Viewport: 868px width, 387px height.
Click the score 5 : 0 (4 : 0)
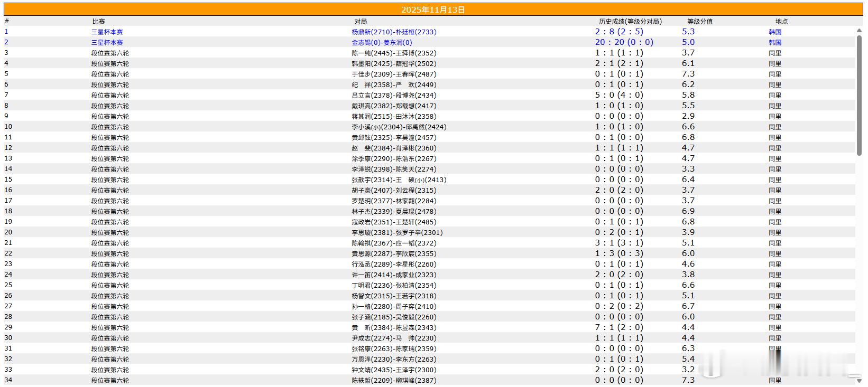[x=620, y=95]
